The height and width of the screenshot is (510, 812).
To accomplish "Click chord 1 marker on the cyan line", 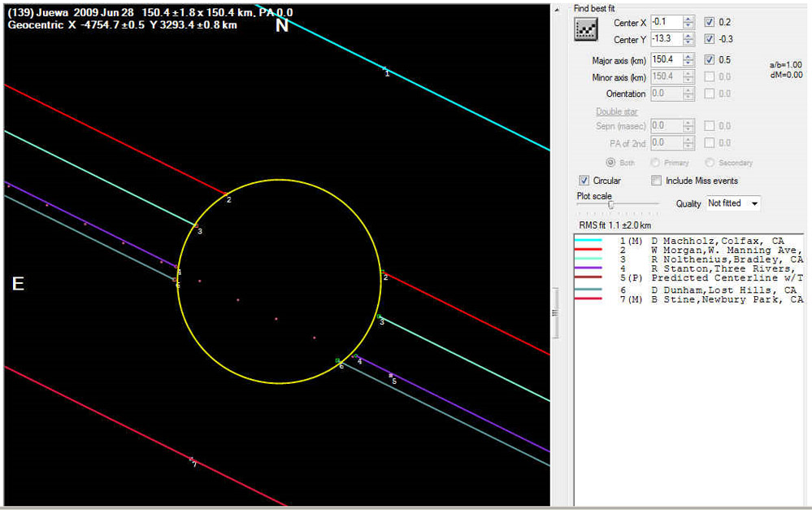I will [x=384, y=68].
